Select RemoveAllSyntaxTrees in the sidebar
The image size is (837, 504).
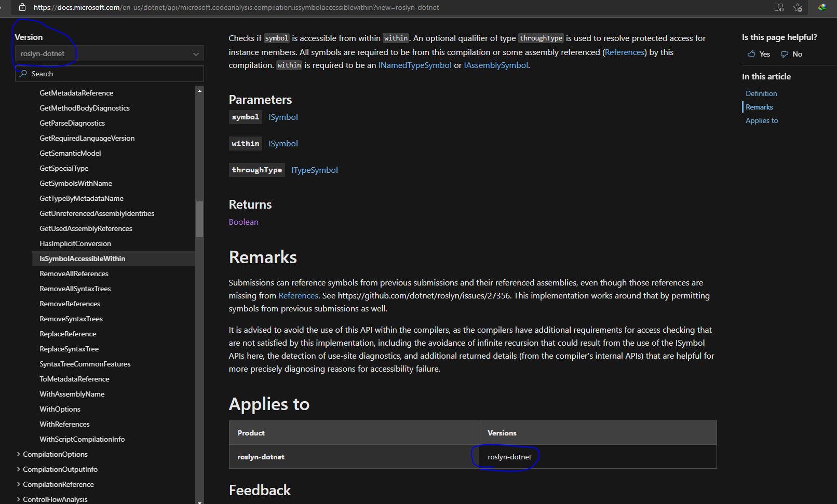click(75, 288)
